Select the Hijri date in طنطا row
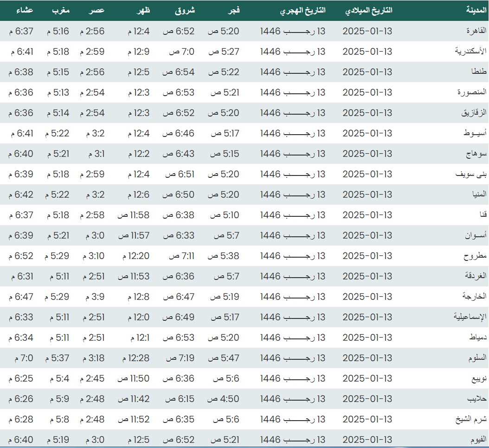 [x=293, y=72]
